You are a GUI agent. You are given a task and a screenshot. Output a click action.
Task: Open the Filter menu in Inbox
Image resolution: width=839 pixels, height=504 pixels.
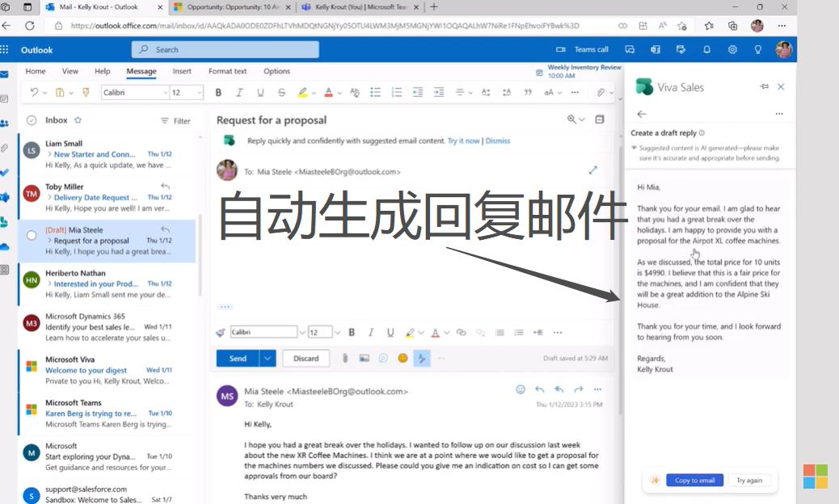pos(175,121)
